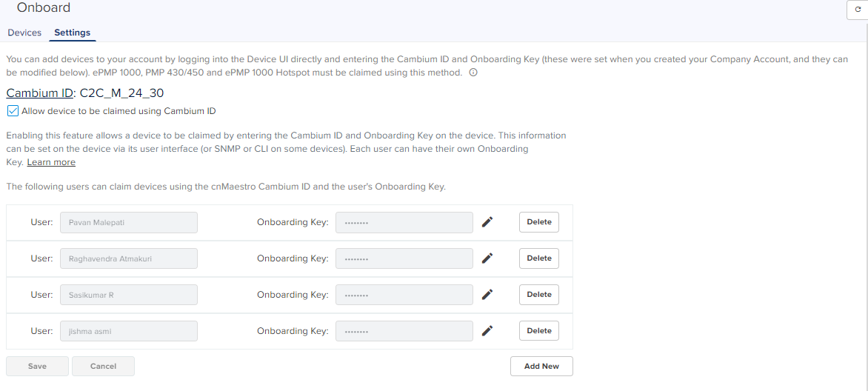Edit onboarding key for Pavan Malepati
Image resolution: width=868 pixels, height=391 pixels.
487,222
